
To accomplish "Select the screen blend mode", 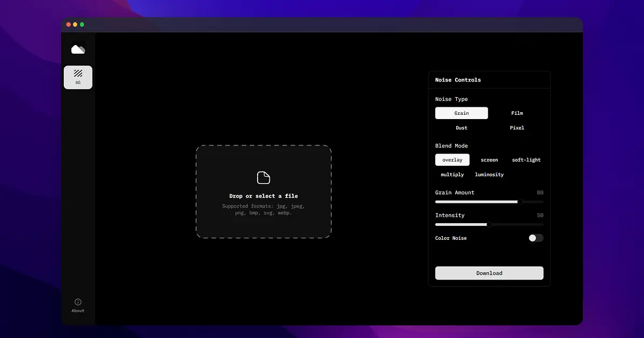I will pos(489,160).
